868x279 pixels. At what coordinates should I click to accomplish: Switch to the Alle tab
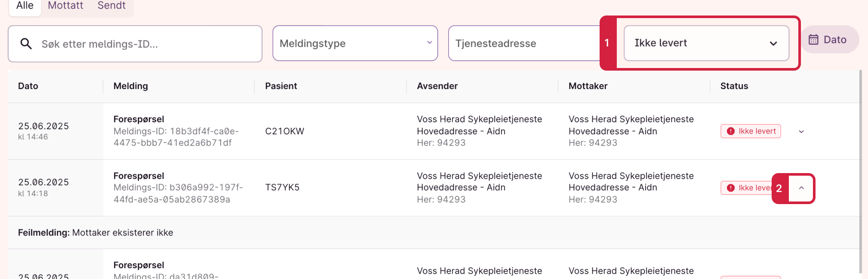(25, 6)
